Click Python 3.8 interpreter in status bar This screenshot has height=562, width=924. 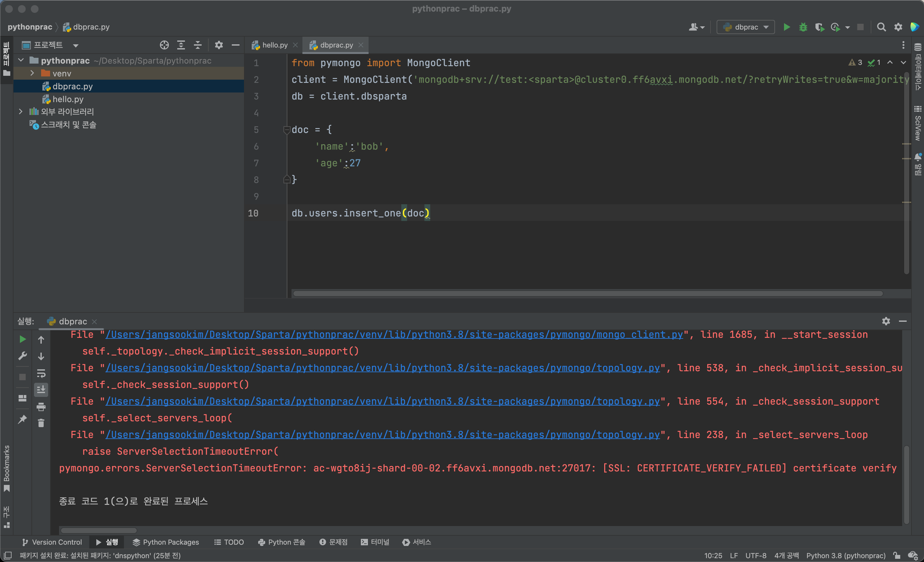(846, 556)
